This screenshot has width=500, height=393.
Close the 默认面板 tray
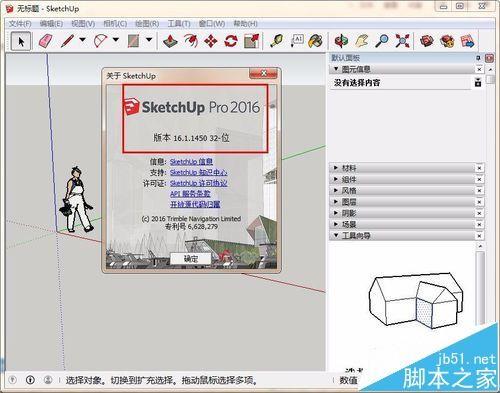coord(489,58)
